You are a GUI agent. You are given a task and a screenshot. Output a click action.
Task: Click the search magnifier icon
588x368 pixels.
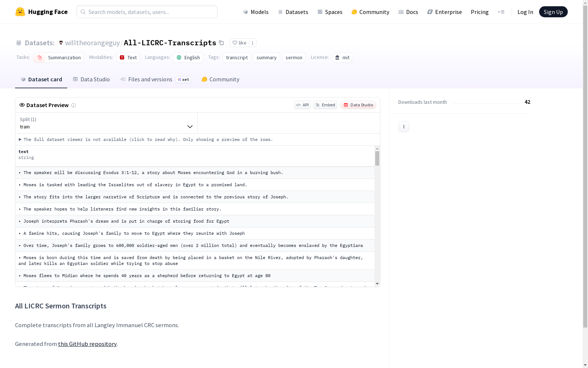pyautogui.click(x=83, y=12)
